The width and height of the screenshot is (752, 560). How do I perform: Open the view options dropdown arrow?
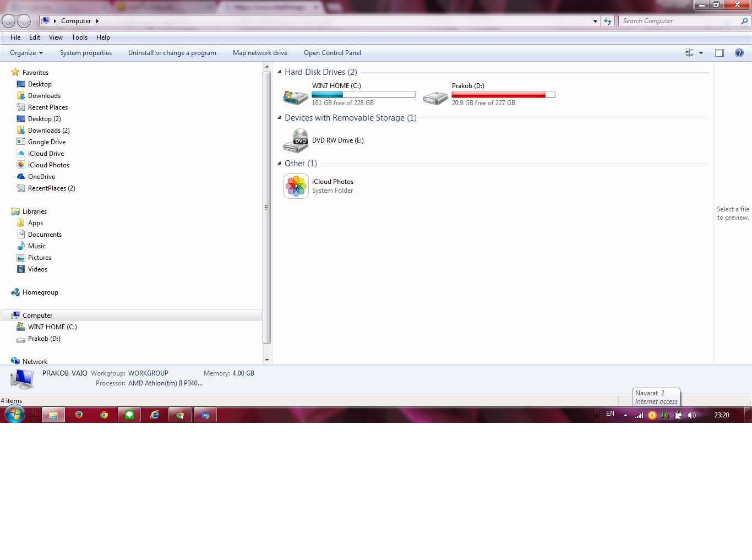point(701,53)
